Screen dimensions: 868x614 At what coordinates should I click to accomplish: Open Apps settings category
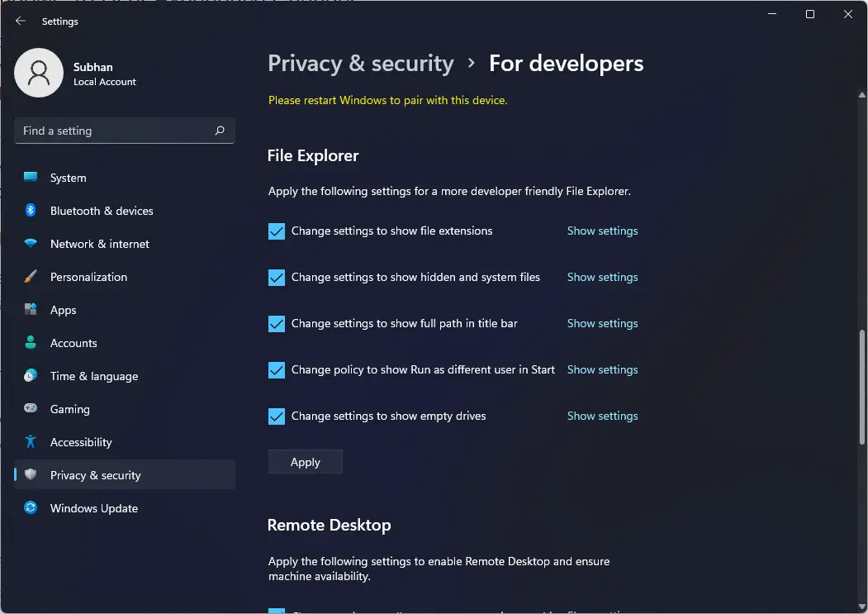125,309
